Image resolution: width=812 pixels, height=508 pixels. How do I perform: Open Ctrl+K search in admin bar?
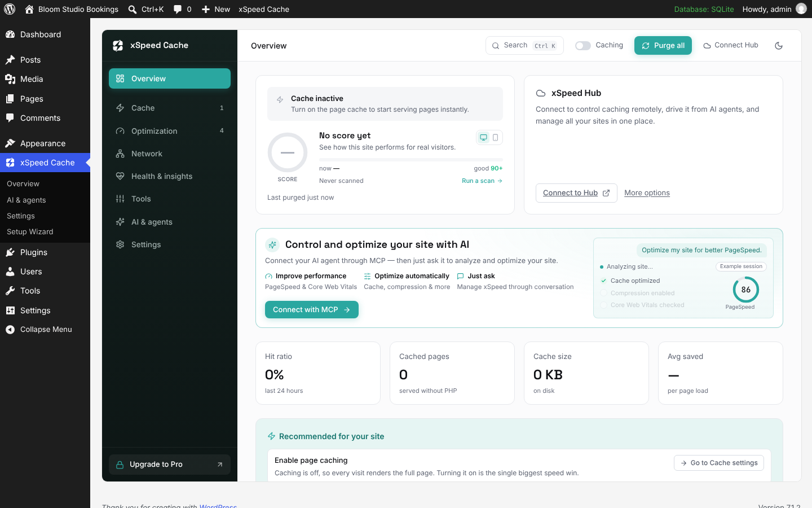click(x=146, y=9)
